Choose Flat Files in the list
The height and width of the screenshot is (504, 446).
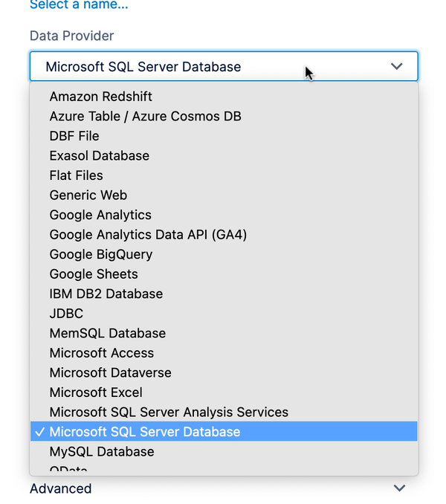pos(224,175)
